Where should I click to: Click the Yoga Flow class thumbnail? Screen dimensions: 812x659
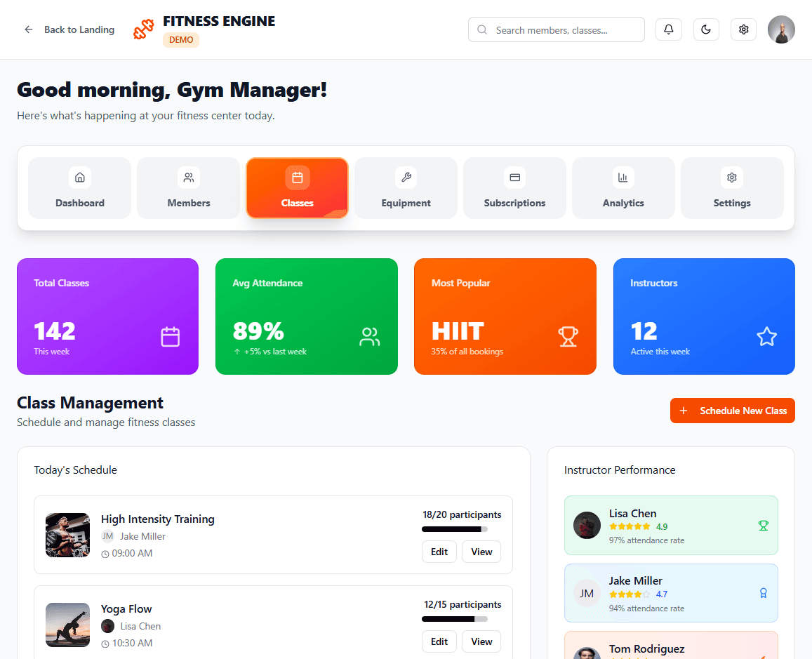pos(67,625)
